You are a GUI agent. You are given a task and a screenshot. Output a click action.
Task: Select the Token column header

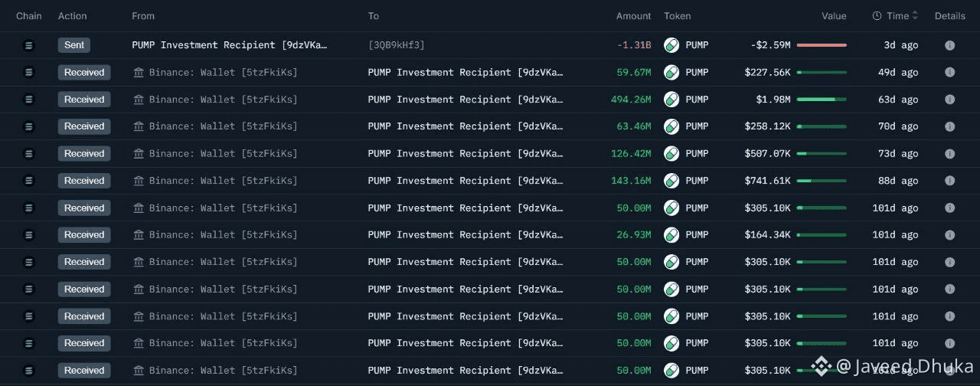tap(677, 16)
